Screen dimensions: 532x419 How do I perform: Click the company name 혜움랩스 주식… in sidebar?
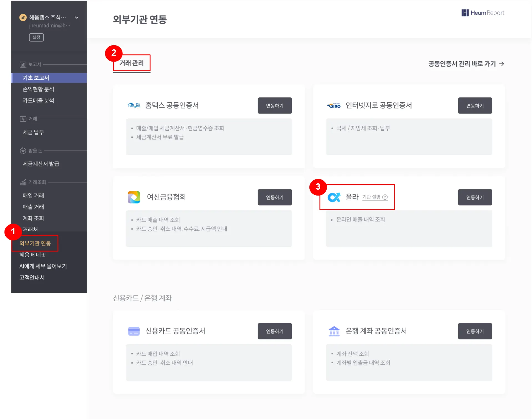[x=47, y=17]
